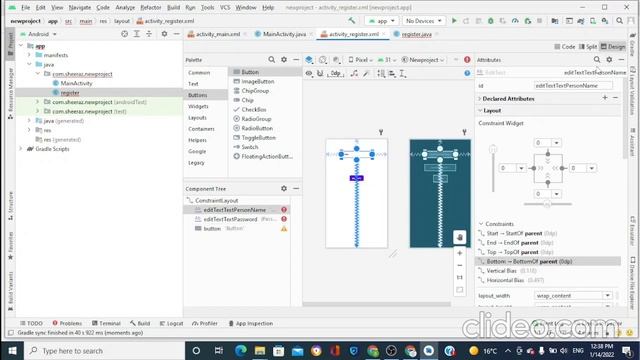
Task: Switch to Split view mode
Action: (588, 47)
